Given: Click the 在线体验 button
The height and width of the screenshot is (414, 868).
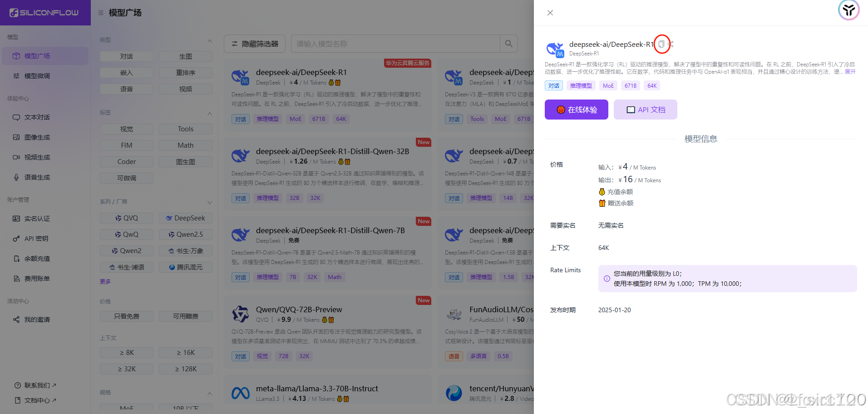Looking at the screenshot, I should tap(577, 110).
